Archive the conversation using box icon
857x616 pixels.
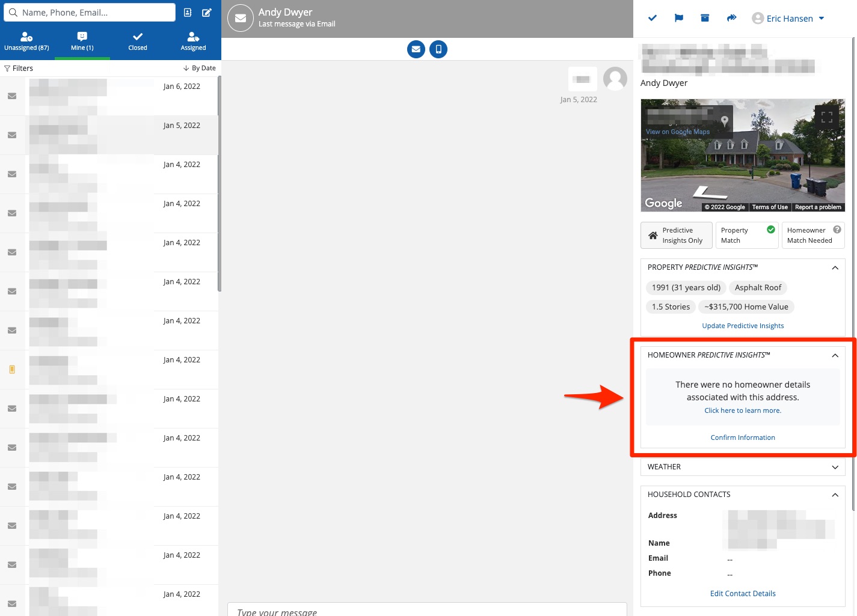point(705,18)
